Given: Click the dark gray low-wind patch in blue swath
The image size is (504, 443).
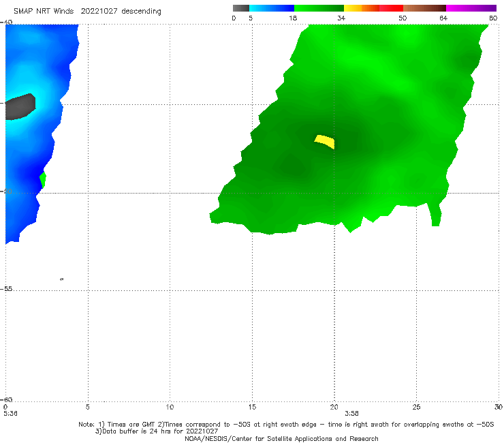Looking at the screenshot, I should (x=20, y=106).
